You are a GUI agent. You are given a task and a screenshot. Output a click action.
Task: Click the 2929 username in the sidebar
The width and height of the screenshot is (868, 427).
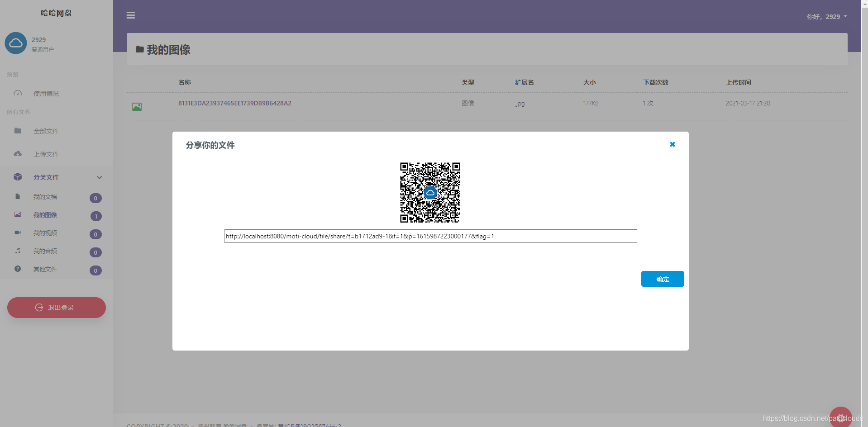pos(38,40)
